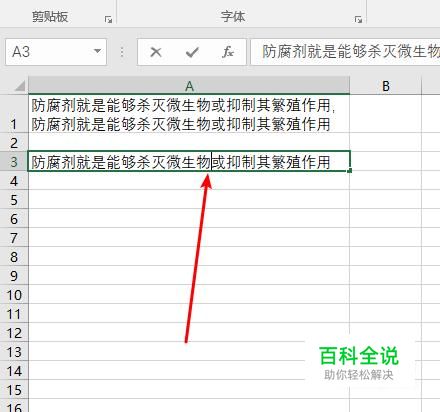Click cell A1 with two-line text
The image size is (440, 412).
tap(189, 114)
